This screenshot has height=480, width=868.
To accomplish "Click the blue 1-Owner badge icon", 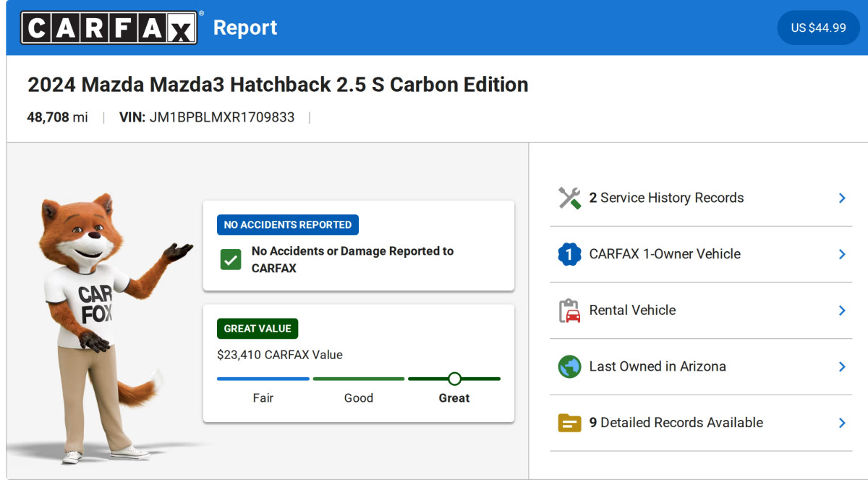I will [570, 254].
